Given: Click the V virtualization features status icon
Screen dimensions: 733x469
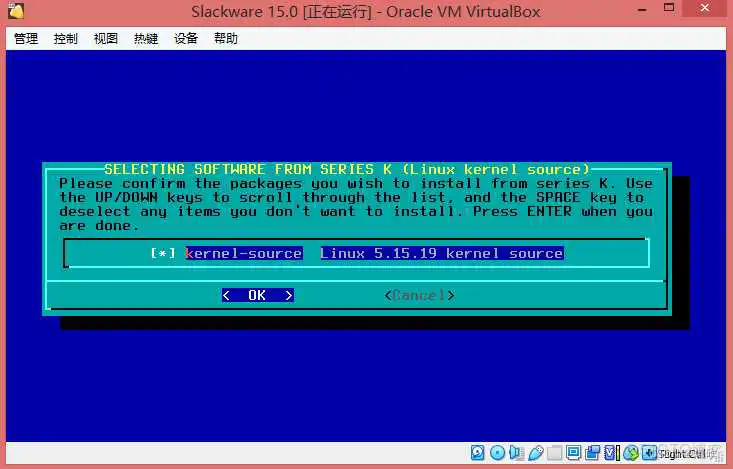Looking at the screenshot, I should 611,453.
